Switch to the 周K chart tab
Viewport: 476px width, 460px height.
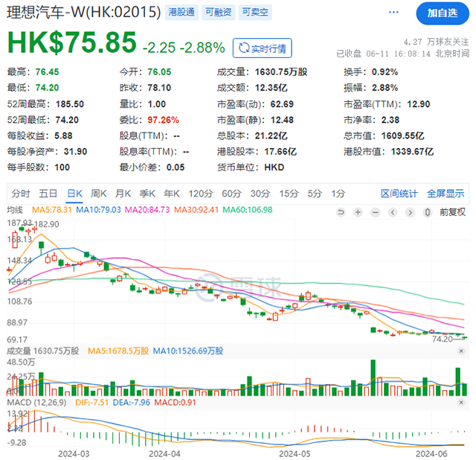[x=99, y=194]
